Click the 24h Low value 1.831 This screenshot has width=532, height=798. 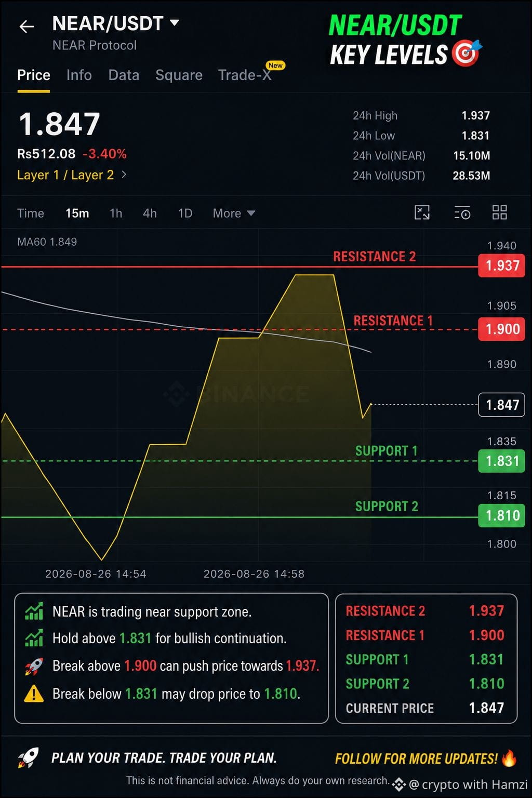475,136
